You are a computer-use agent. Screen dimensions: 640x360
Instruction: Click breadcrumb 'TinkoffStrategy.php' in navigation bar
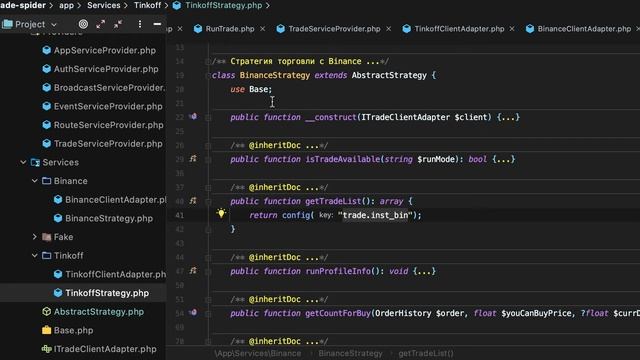click(x=223, y=6)
